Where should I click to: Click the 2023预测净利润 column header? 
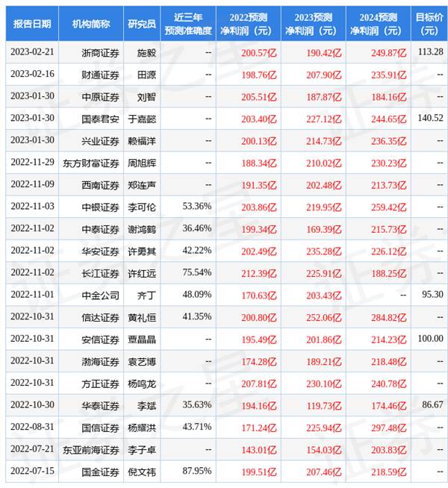314,24
